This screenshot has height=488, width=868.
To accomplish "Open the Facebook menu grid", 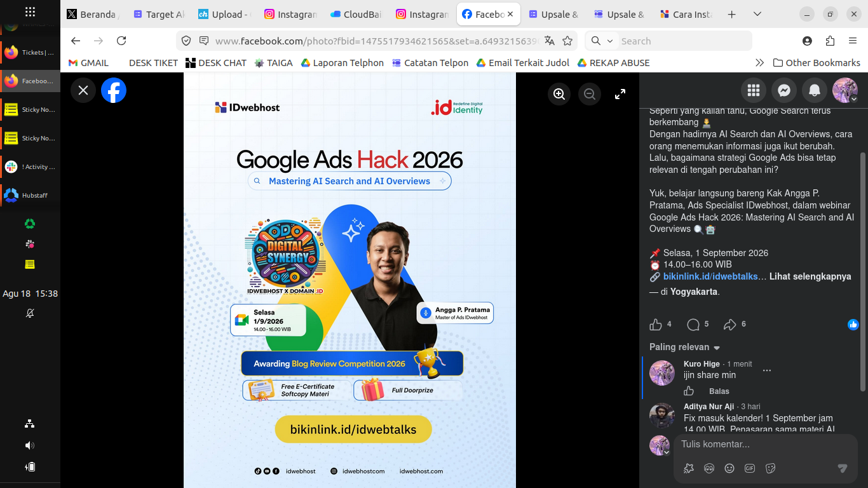I will pyautogui.click(x=754, y=91).
